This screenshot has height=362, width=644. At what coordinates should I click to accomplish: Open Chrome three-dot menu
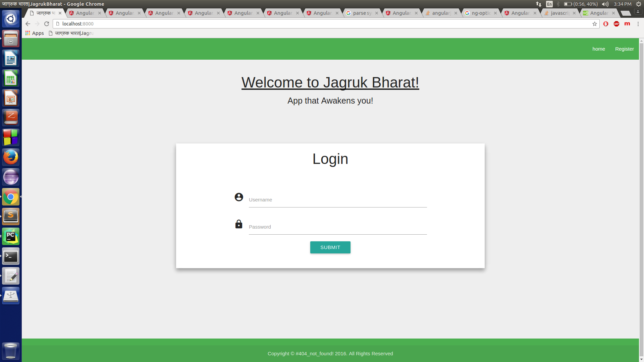pos(638,24)
